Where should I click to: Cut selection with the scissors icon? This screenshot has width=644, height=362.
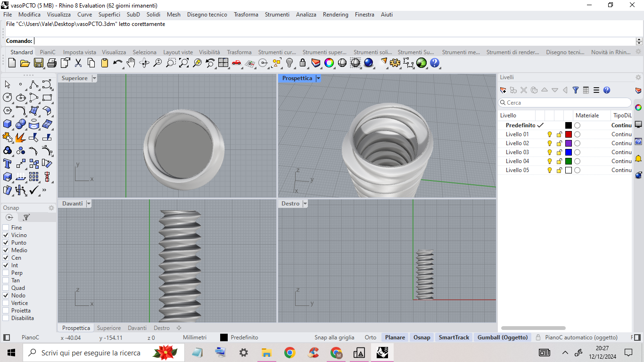[78, 63]
